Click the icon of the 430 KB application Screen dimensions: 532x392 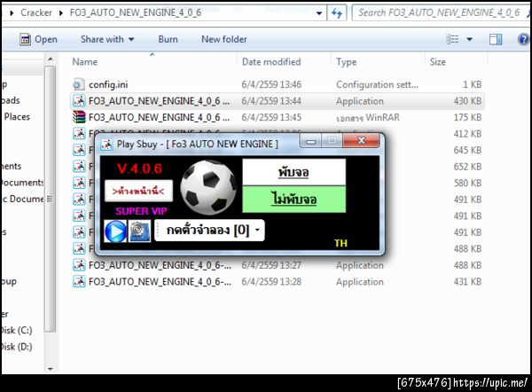tap(79, 101)
